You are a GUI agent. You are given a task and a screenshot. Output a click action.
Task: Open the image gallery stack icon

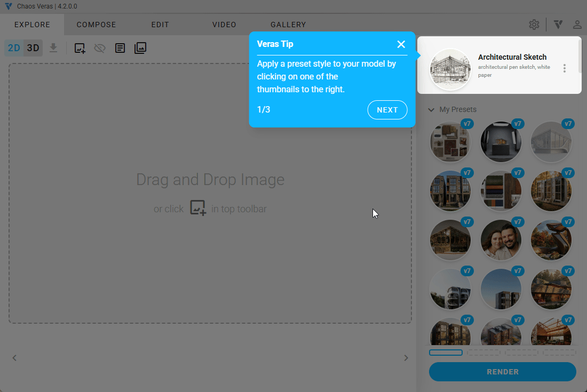tap(140, 48)
